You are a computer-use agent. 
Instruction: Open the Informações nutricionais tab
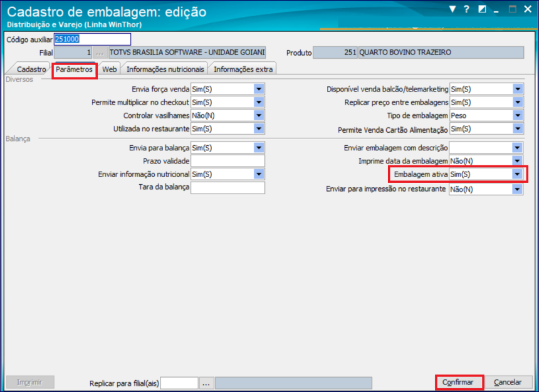click(x=165, y=69)
